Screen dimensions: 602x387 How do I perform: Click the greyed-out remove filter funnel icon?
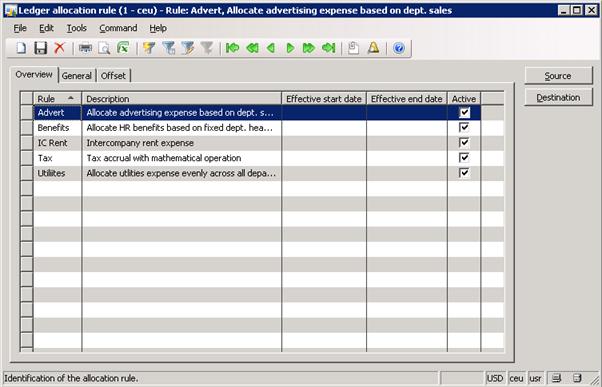click(207, 48)
